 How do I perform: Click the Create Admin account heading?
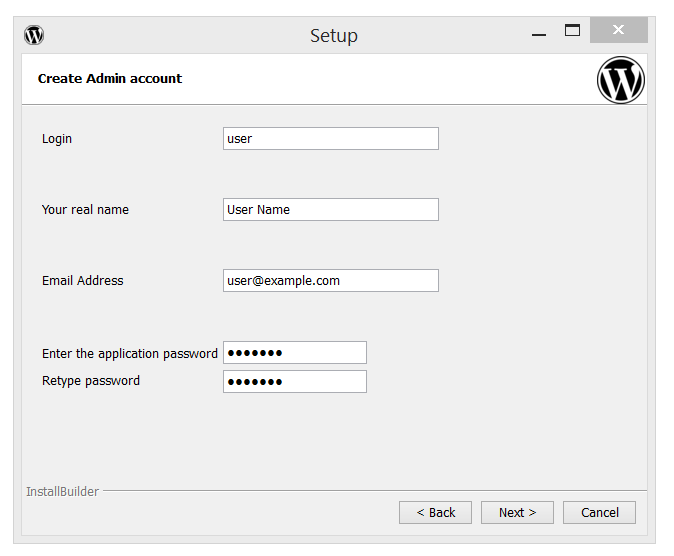[110, 79]
